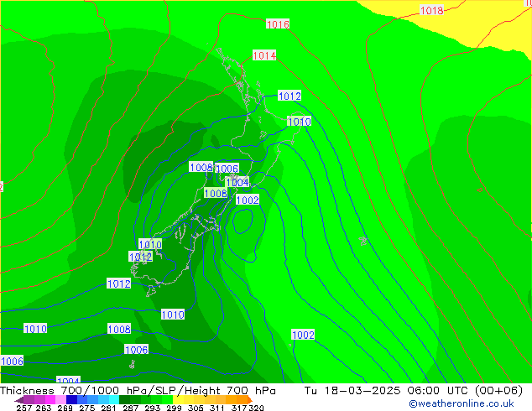
Task: Select the 1012 label above the 1010 North Island label
Action: pyautogui.click(x=289, y=96)
